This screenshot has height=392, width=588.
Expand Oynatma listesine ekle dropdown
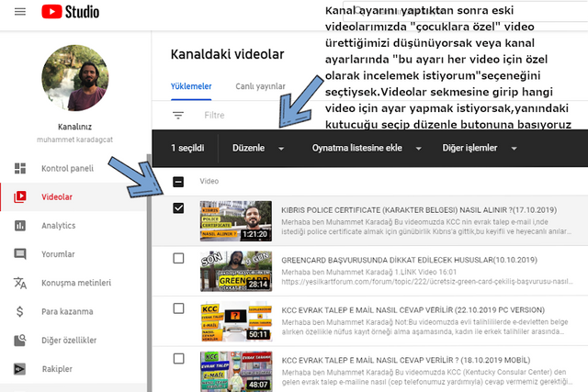[x=367, y=148]
